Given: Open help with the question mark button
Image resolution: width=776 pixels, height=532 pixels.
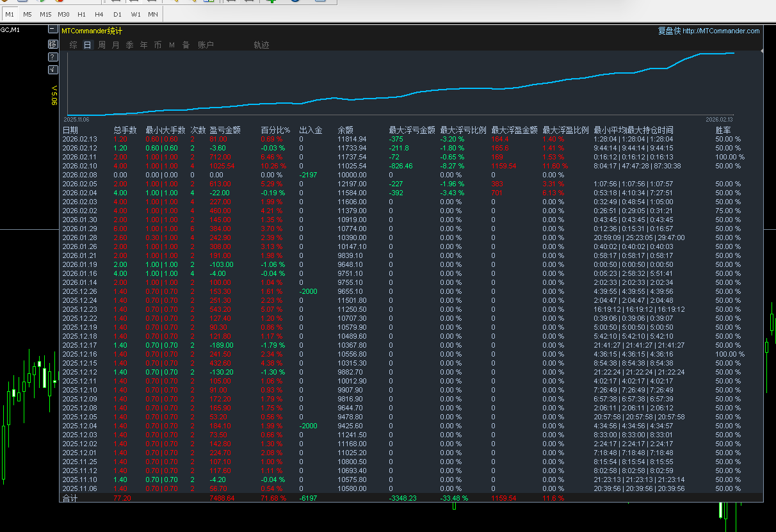Looking at the screenshot, I should point(53,57).
